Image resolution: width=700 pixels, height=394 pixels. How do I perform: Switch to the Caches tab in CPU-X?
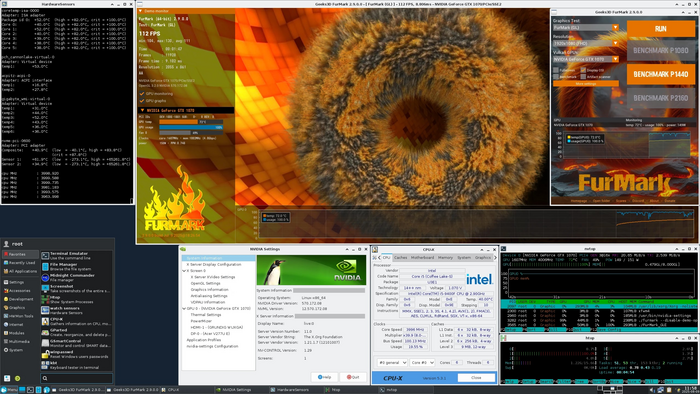pos(400,257)
